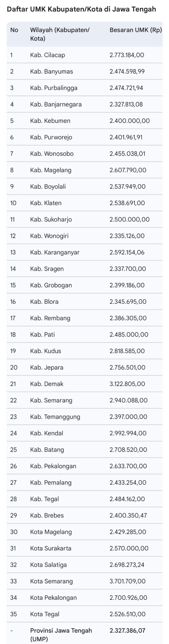Select the 'Kota Surakarta' cell

pyautogui.click(x=50, y=548)
